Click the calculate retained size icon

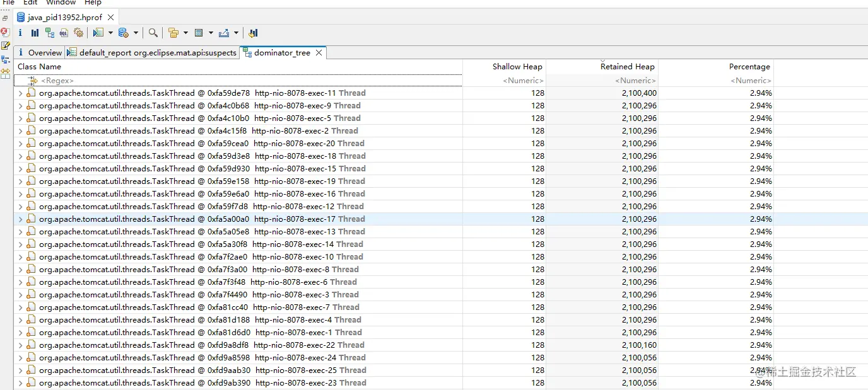tap(199, 33)
